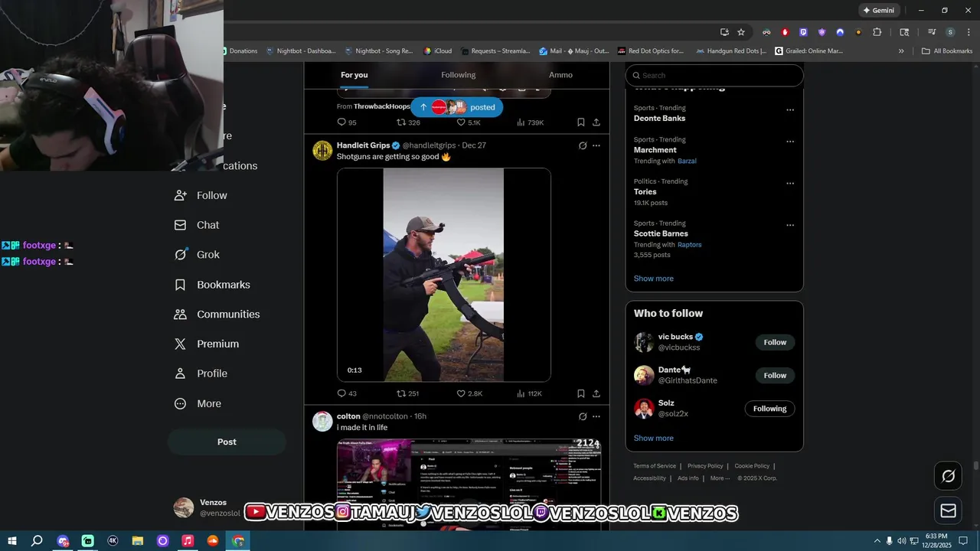Image resolution: width=980 pixels, height=551 pixels.
Task: Expand the More item in sidebar
Action: pos(198,403)
